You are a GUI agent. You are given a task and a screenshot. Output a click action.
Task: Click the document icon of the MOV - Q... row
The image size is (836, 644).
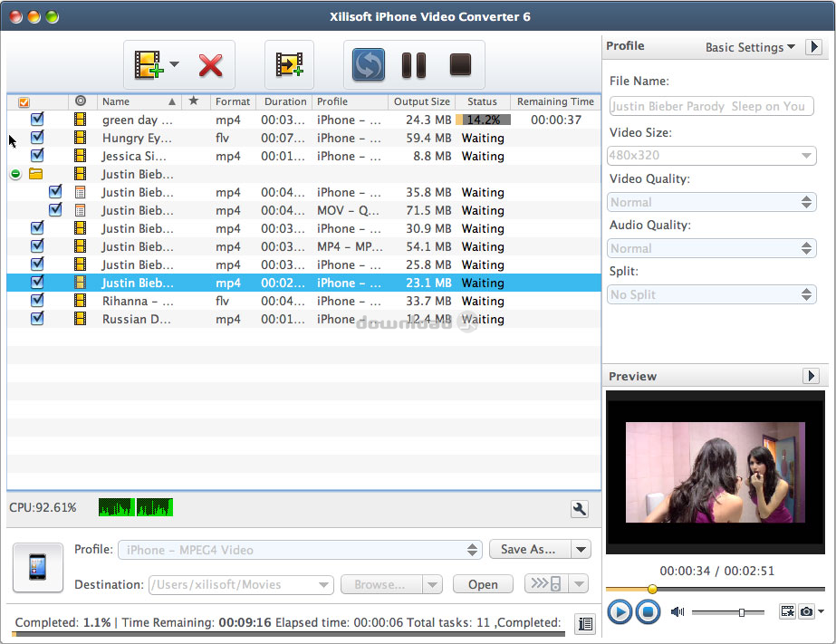(x=80, y=210)
